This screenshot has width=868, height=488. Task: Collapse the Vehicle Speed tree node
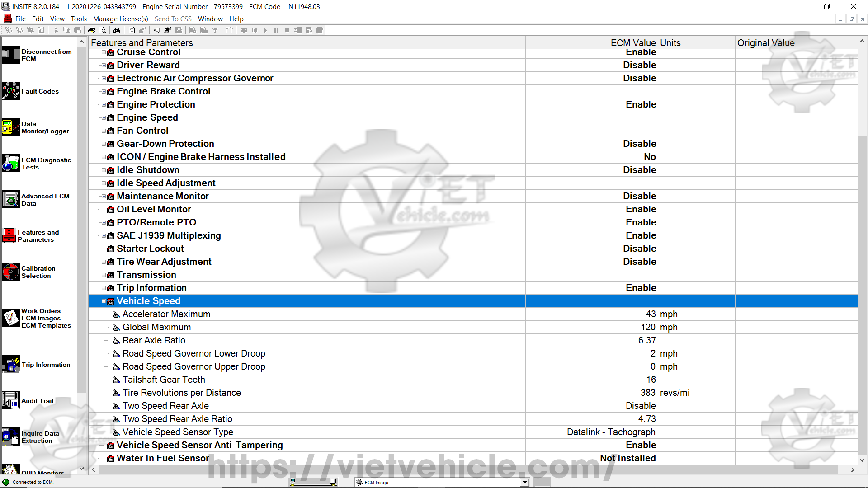click(x=104, y=301)
